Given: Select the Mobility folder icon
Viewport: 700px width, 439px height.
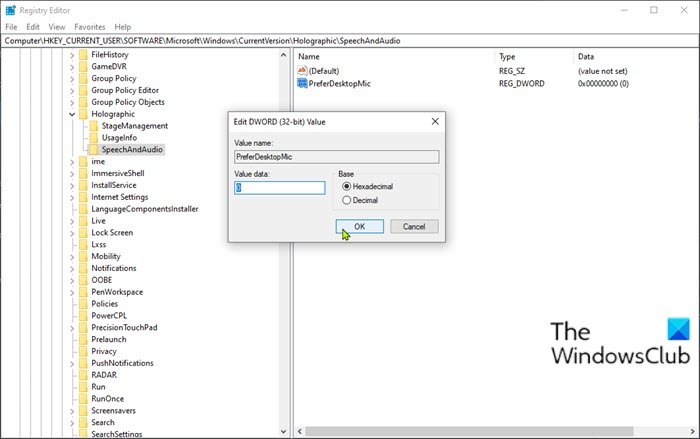Looking at the screenshot, I should click(83, 256).
